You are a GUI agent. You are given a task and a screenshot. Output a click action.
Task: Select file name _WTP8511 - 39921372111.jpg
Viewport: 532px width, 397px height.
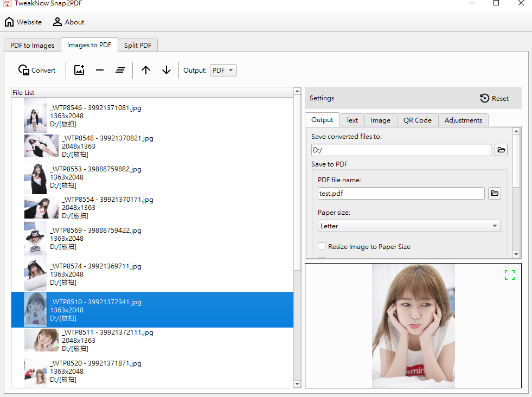tap(107, 332)
